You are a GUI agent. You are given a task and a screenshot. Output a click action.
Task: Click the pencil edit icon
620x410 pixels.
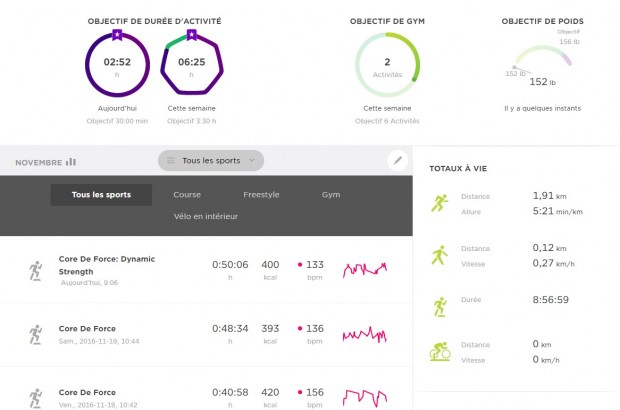pos(397,160)
